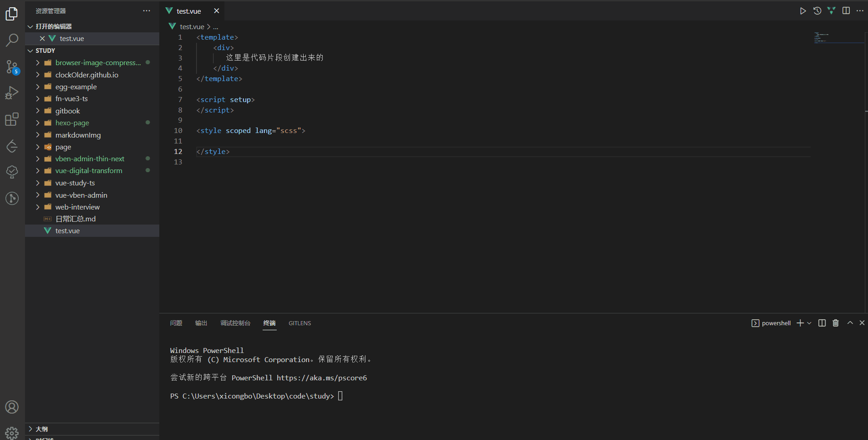Select the powershell terminal label
868x440 pixels.
point(771,323)
